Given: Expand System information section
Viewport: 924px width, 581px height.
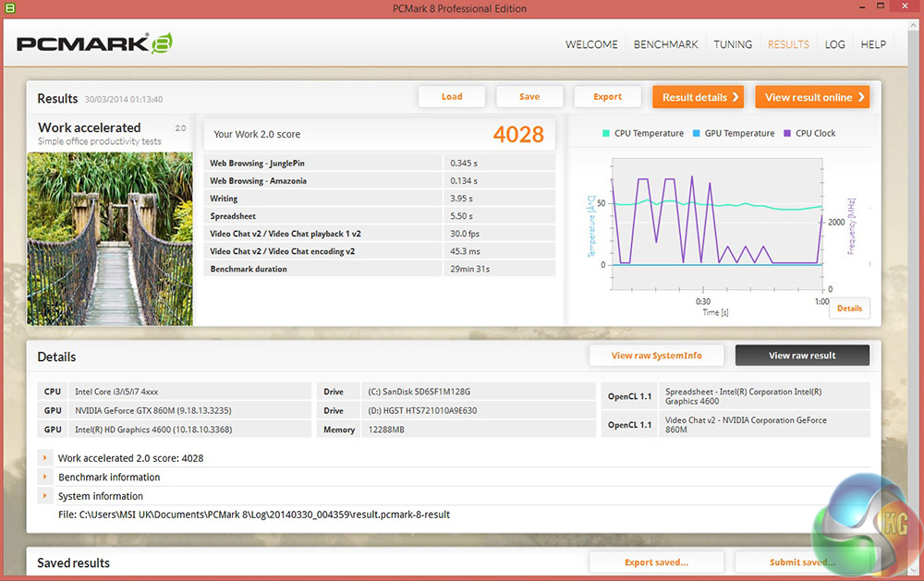Looking at the screenshot, I should tap(44, 496).
